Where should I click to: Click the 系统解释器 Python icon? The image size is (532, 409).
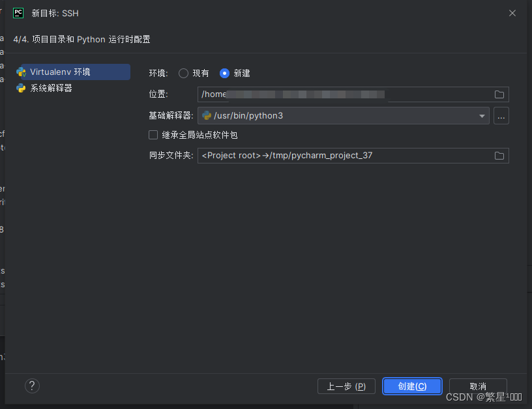click(21, 87)
